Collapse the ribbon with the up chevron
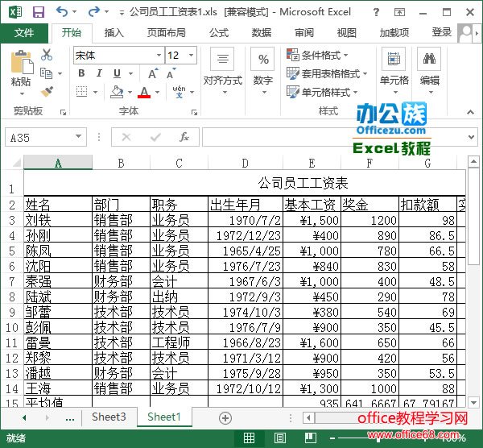Image resolution: width=483 pixels, height=448 pixels. (470, 112)
